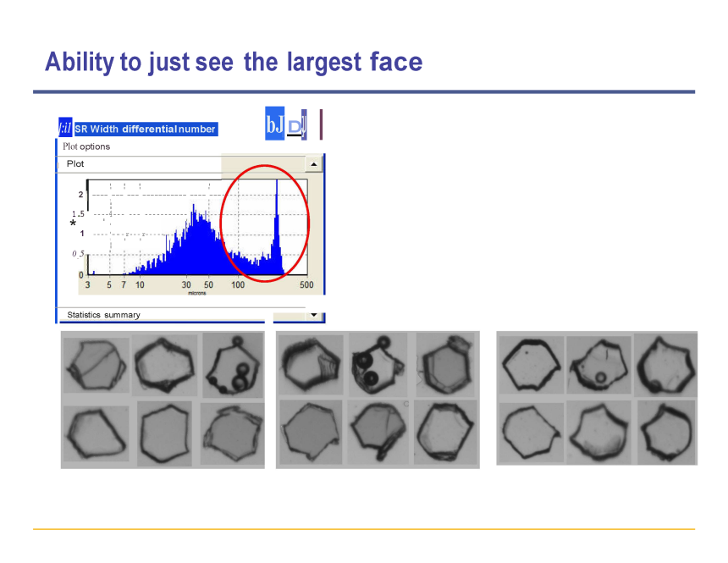Click the asterisk marker left of the histogram
This screenshot has height=563, width=728.
[73, 224]
